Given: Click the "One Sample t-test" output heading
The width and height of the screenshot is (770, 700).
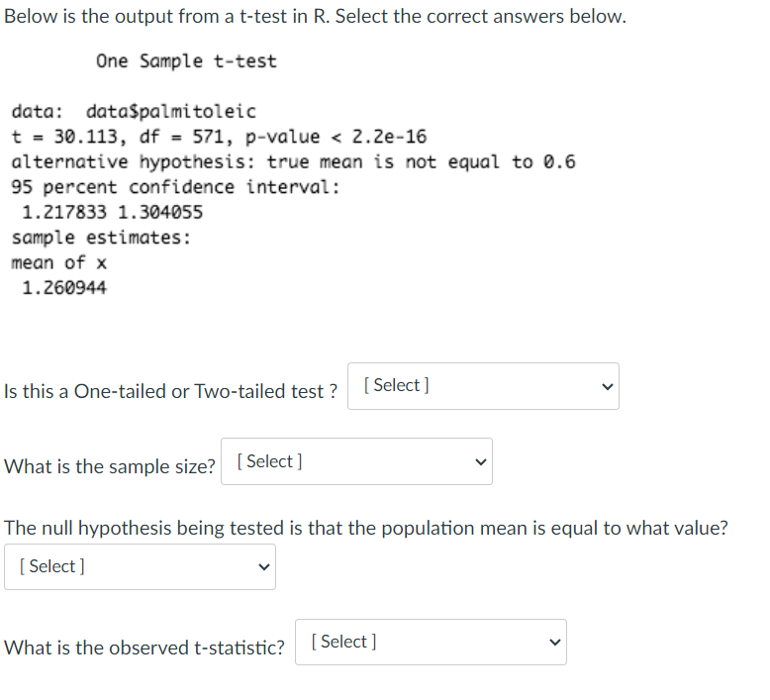Looking at the screenshot, I should (187, 61).
